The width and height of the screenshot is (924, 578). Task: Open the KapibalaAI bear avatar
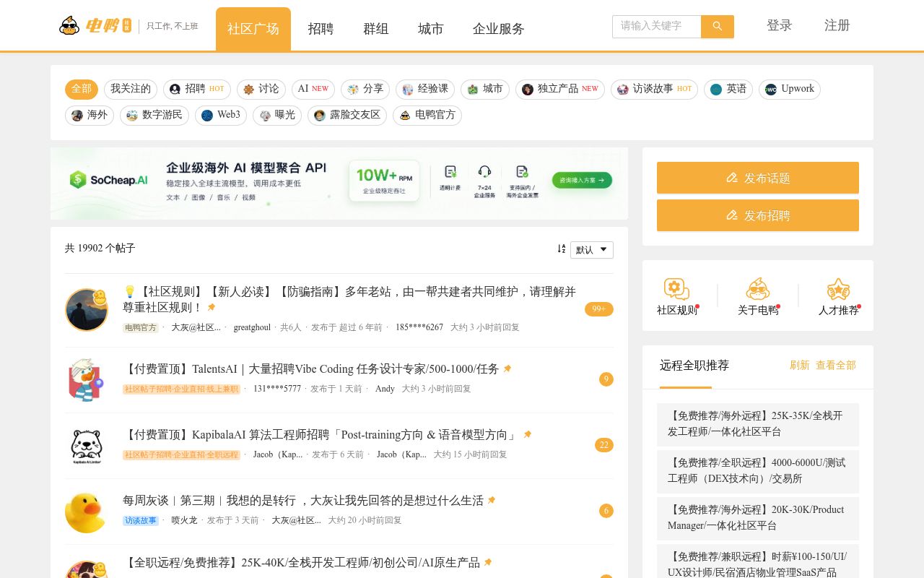click(87, 446)
